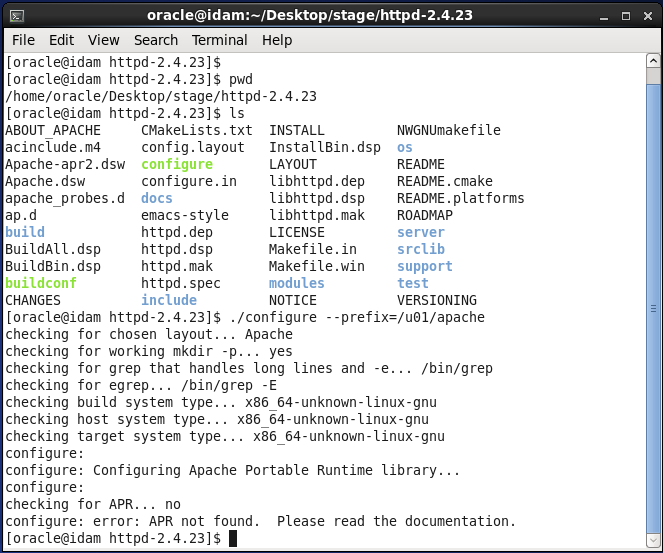Screen dimensions: 663x553
Task: Click the 'INSTALL' file name
Action: click(x=296, y=130)
